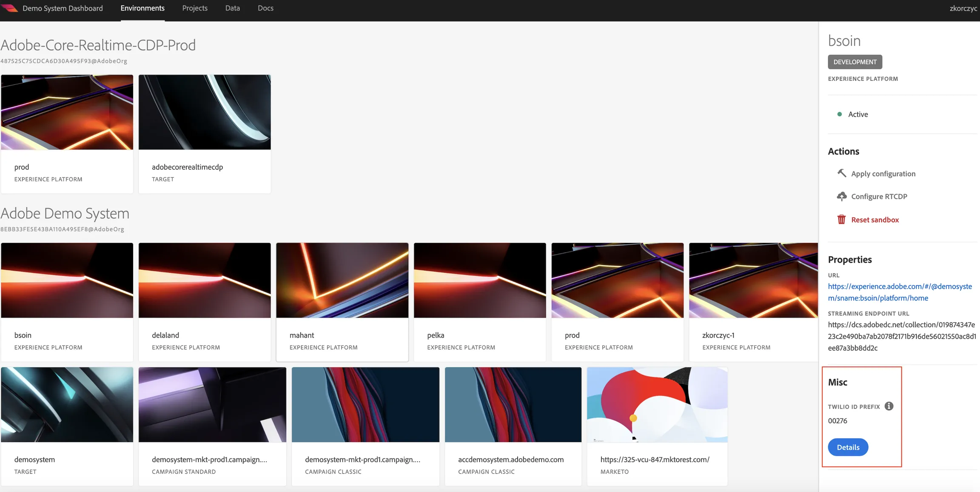Viewport: 980px width, 492px height.
Task: Click the Demo System Dashboard title
Action: point(63,8)
